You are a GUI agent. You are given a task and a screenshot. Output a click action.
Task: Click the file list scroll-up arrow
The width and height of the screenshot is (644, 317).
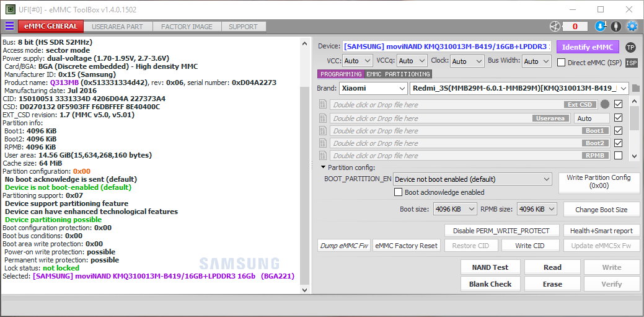(635, 101)
